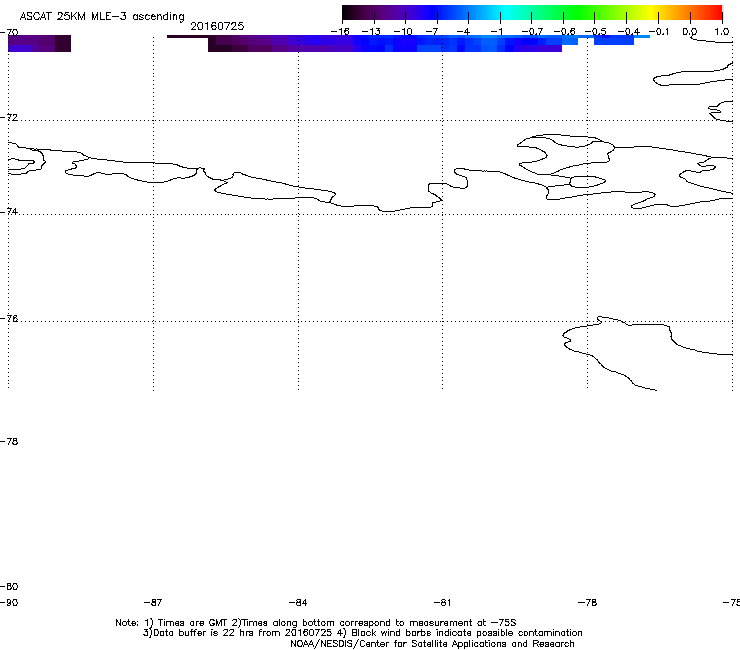Click the -81 longitude label
This screenshot has width=740, height=650.
click(x=442, y=603)
